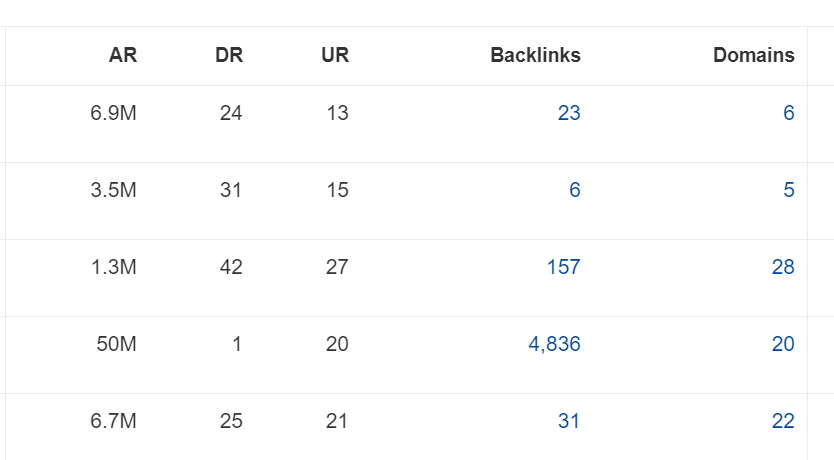Open the 157 backlinks link
The width and height of the screenshot is (834, 460).
pos(564,267)
